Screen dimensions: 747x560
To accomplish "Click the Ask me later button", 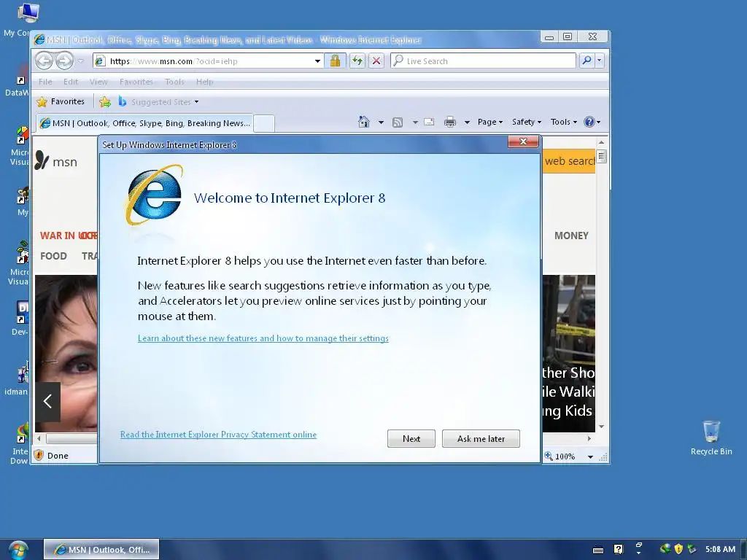I will [x=481, y=438].
